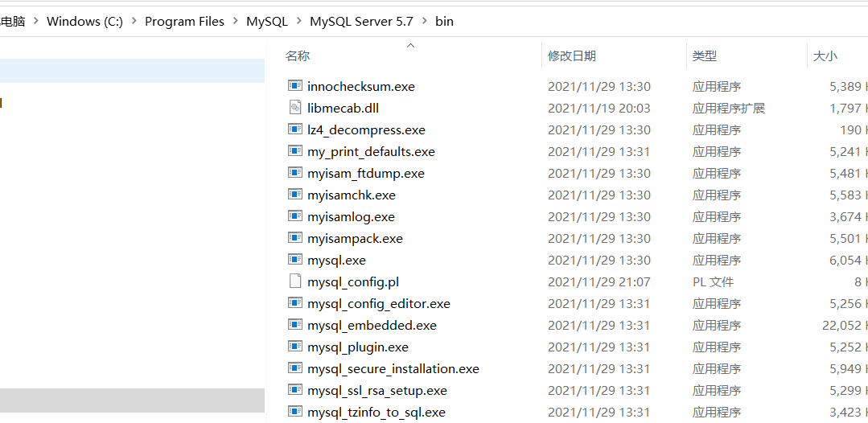Sort files by 修改日期 column header

tap(572, 55)
